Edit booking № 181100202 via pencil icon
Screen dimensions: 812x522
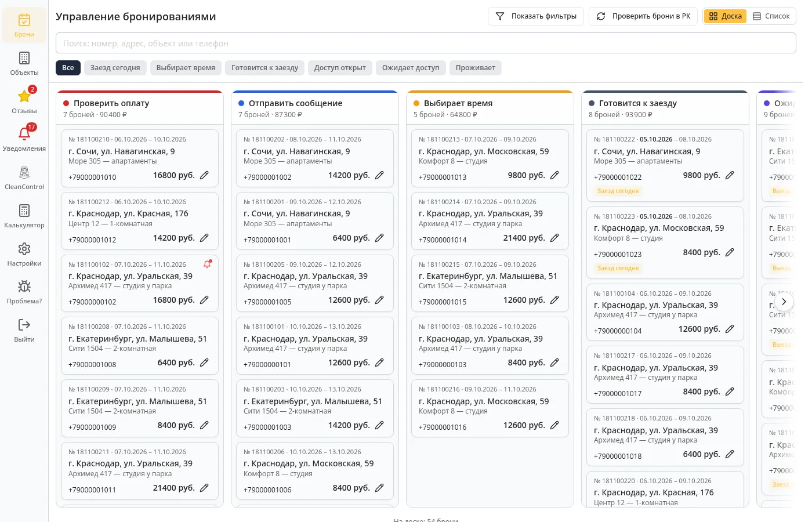379,175
